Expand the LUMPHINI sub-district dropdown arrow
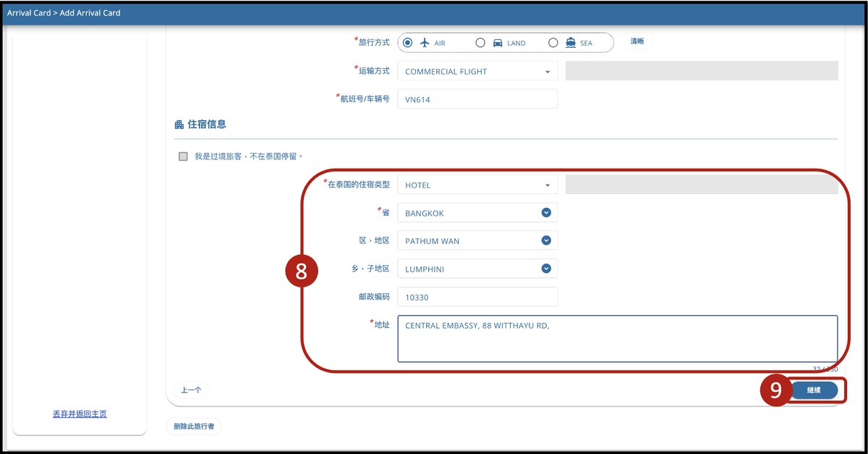 [x=546, y=269]
